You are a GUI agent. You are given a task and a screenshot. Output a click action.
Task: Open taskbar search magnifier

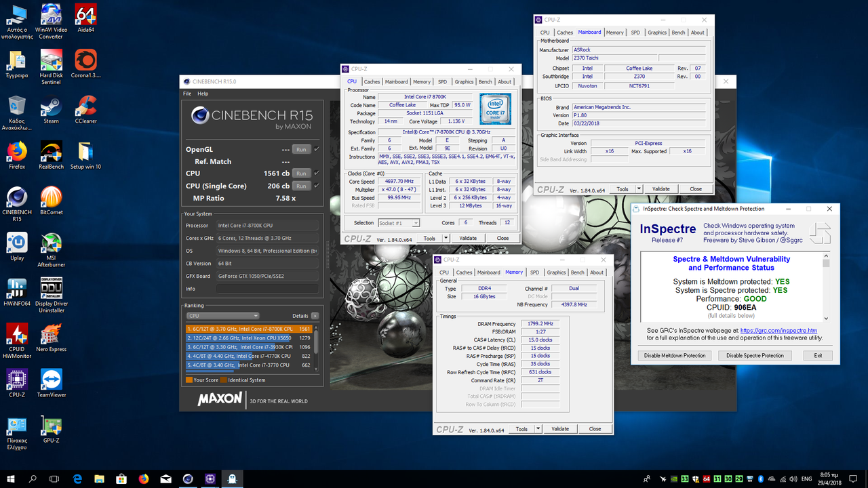33,479
